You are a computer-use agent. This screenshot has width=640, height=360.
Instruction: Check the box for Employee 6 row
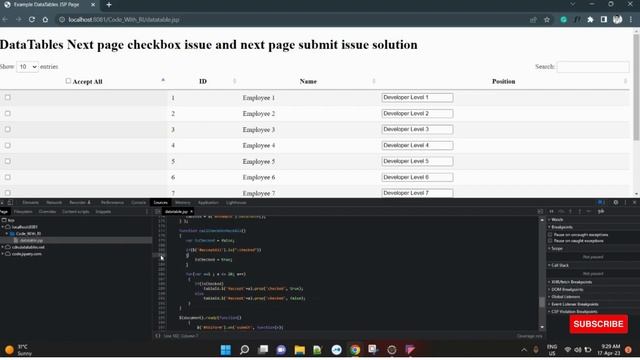pyautogui.click(x=8, y=177)
